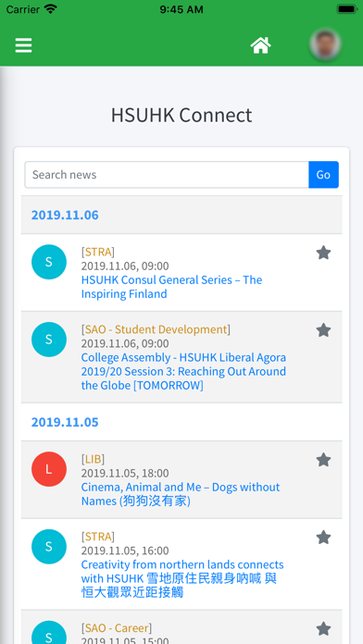The image size is (363, 644).
Task: Open HSUHK Consul General Series article
Action: click(171, 287)
